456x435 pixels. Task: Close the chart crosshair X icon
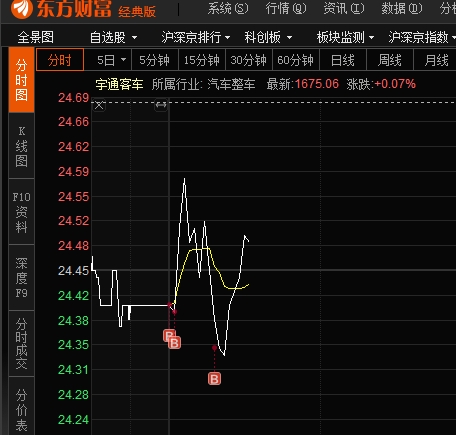pos(99,106)
